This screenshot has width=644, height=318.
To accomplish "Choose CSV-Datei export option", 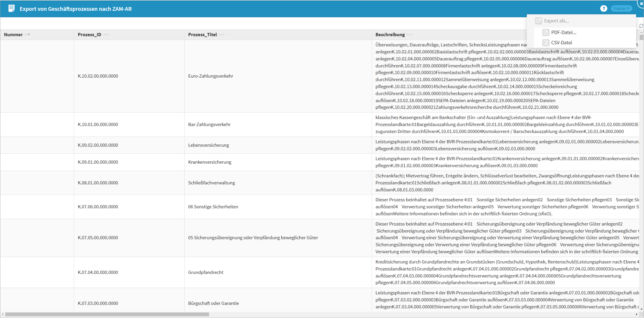I will click(561, 43).
